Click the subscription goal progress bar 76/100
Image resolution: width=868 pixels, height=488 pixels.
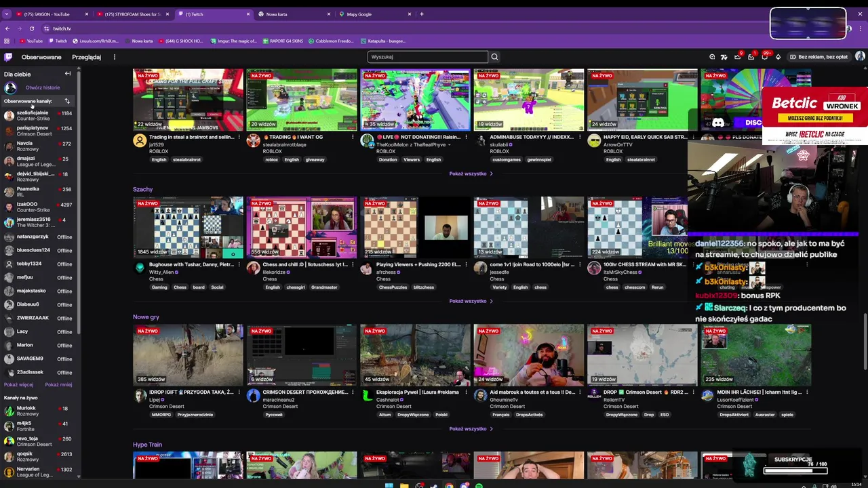[x=795, y=470]
